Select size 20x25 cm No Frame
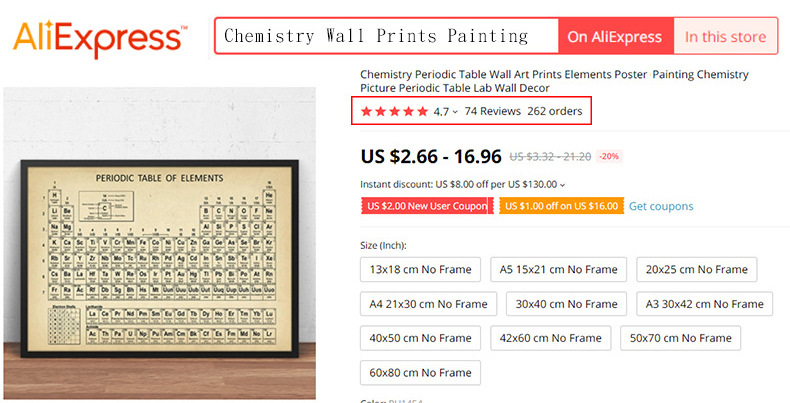Image resolution: width=790 pixels, height=403 pixels. point(696,269)
